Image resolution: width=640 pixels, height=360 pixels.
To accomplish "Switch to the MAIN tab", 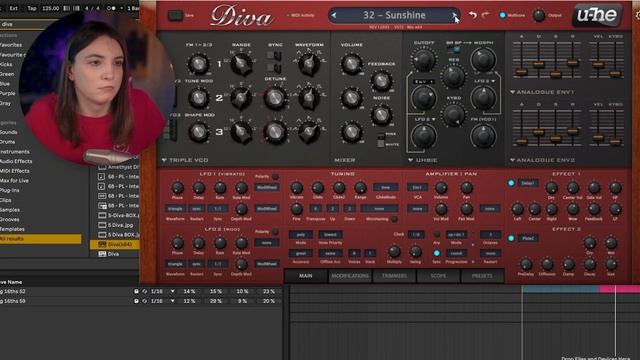I will click(306, 276).
